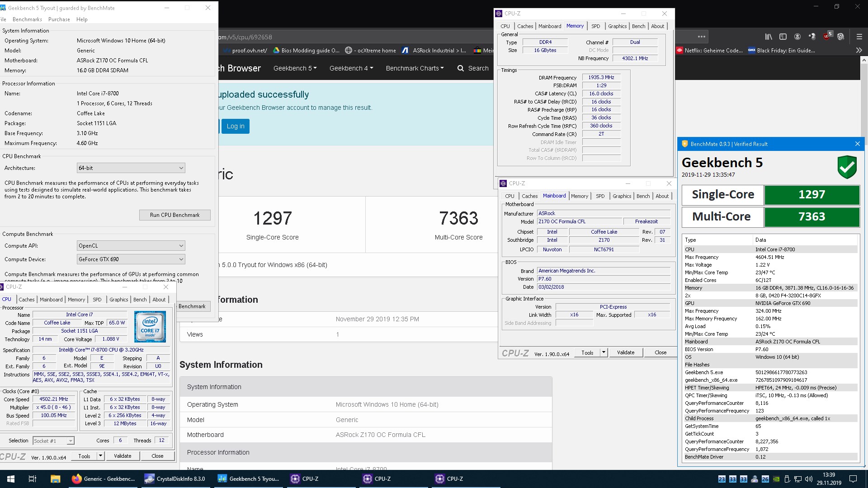
Task: Click the Multi-Core 7363 green score box
Action: (811, 217)
